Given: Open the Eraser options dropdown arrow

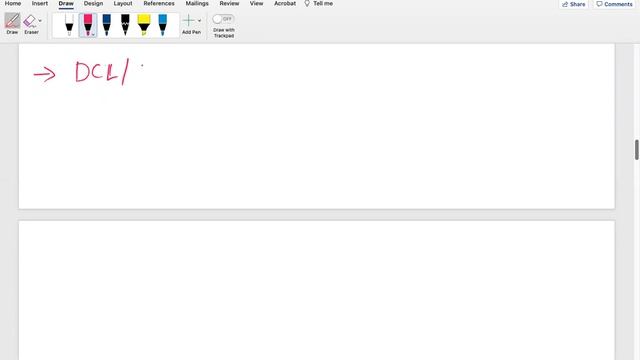Looking at the screenshot, I should 40,21.
